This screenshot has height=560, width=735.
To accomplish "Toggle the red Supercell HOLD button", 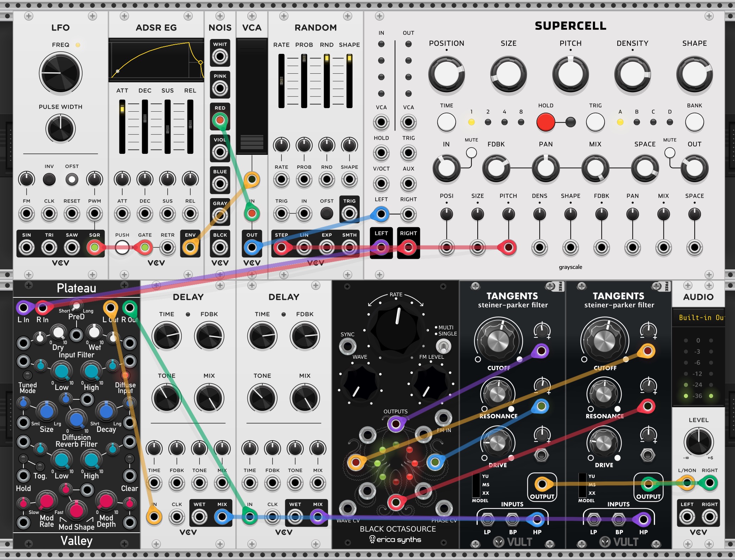I will click(546, 122).
